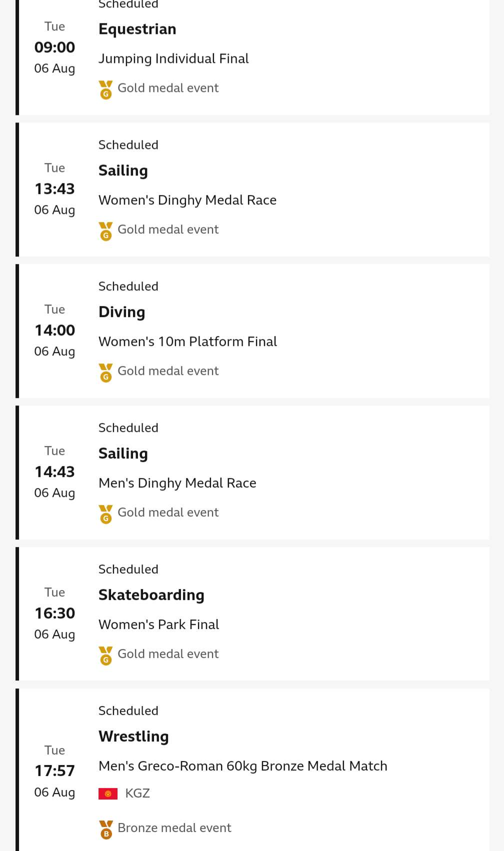
Task: Open the Skateboarding event heading
Action: pos(151,595)
